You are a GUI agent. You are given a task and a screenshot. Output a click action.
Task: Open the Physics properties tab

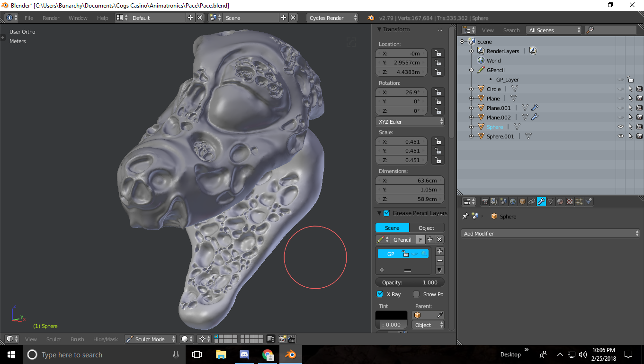click(589, 201)
